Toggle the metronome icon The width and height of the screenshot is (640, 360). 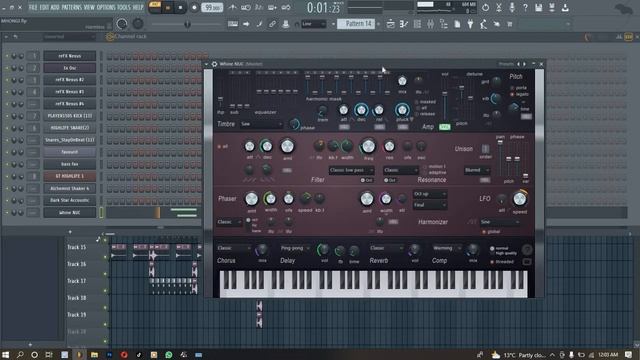[232, 7]
